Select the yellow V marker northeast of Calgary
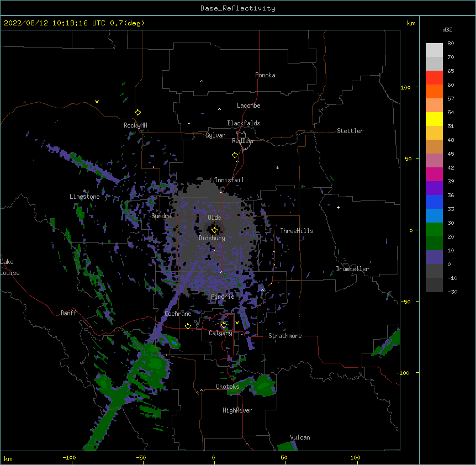 pos(237,323)
